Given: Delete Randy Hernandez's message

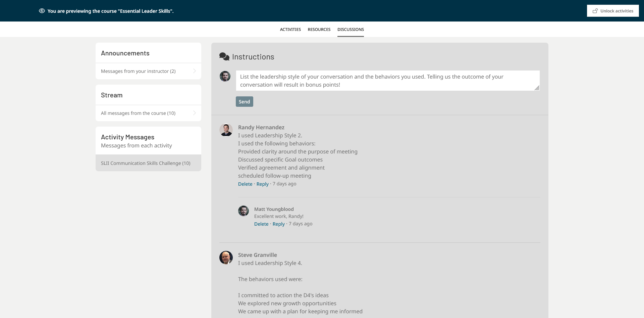Looking at the screenshot, I should [245, 184].
